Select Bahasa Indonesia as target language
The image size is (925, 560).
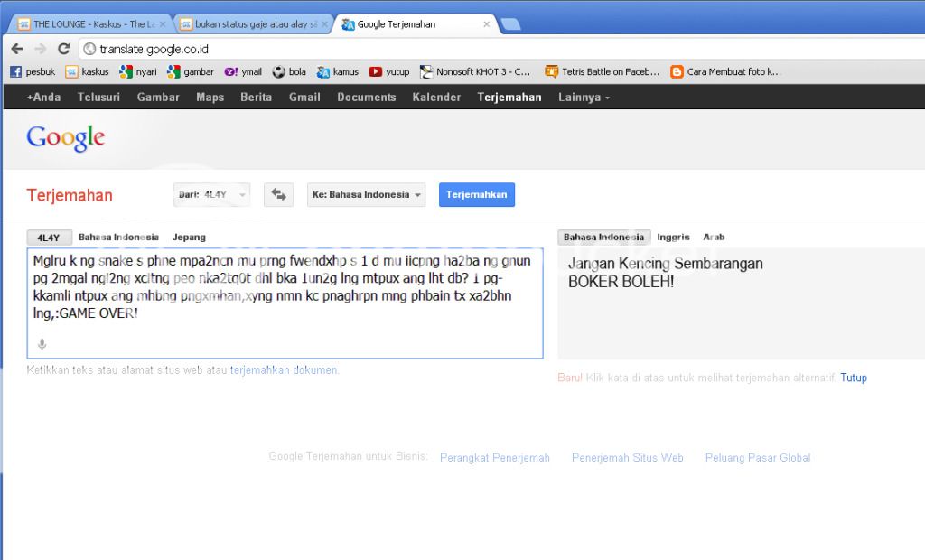pyautogui.click(x=604, y=238)
